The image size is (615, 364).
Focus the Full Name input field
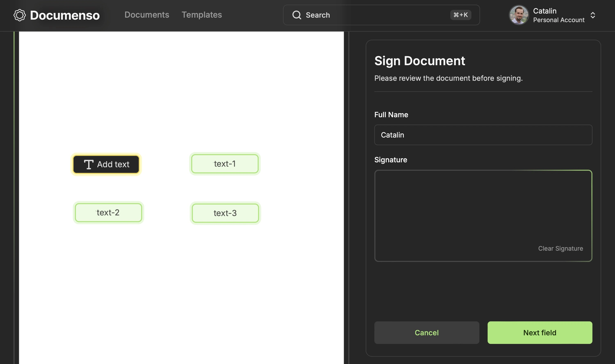point(483,135)
